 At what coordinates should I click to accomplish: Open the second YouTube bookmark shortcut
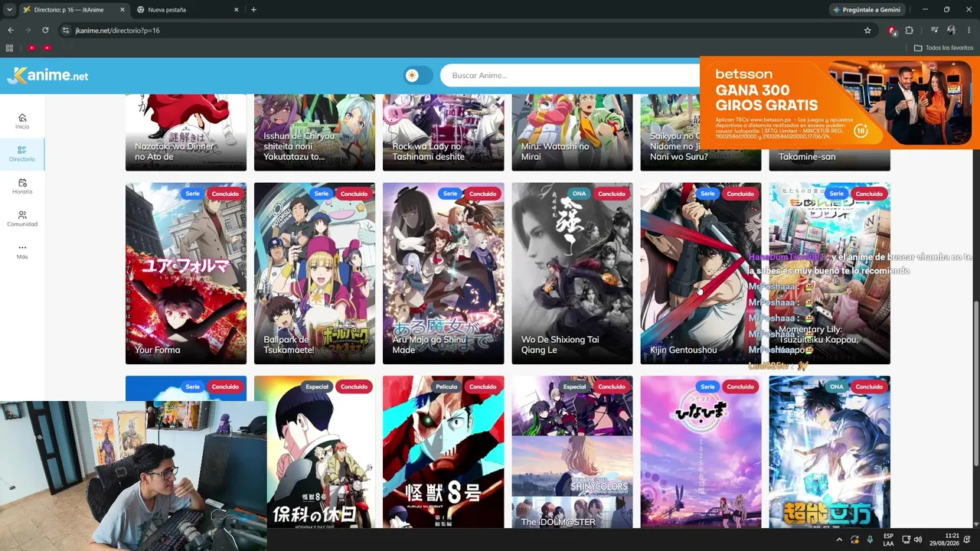[x=47, y=47]
